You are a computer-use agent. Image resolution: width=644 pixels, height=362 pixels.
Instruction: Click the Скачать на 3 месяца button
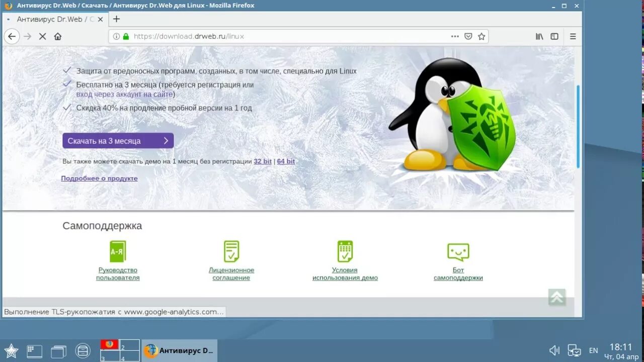coord(118,141)
